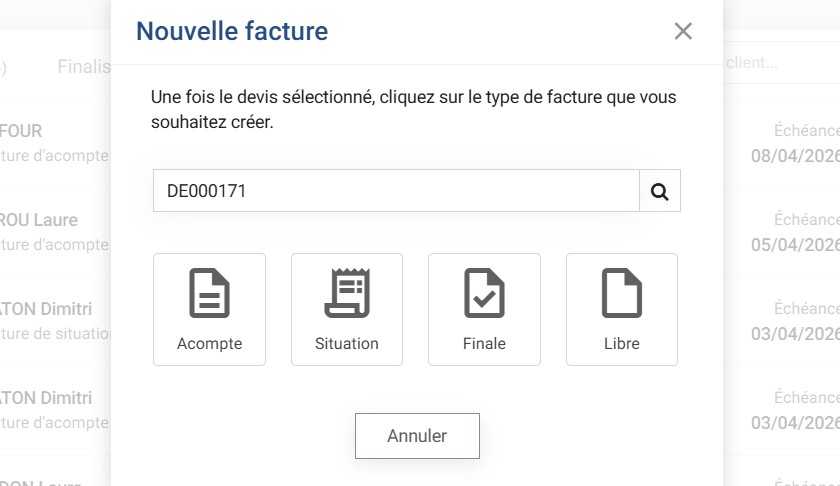
Task: Click the Finale checkmark document icon
Action: (x=484, y=294)
